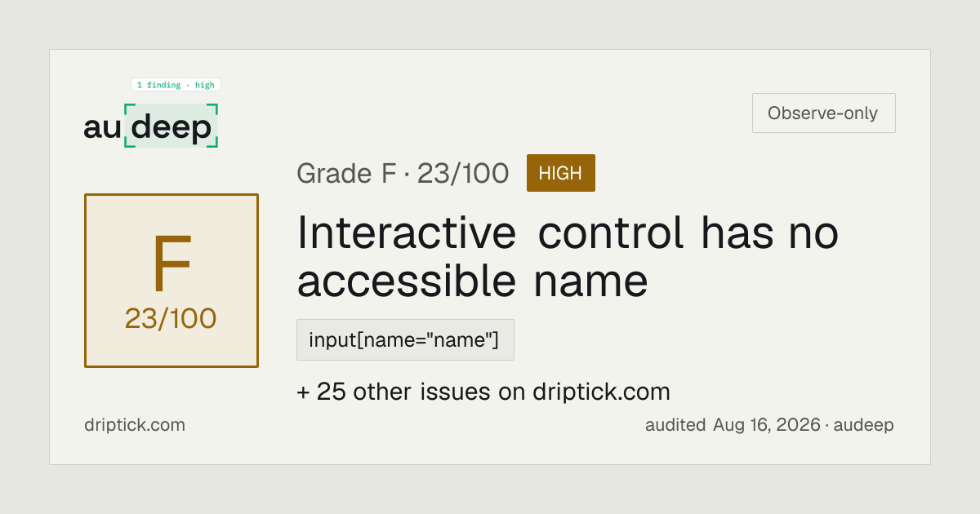This screenshot has height=514, width=980.
Task: Click the left green bracket in logo
Action: 127,126
